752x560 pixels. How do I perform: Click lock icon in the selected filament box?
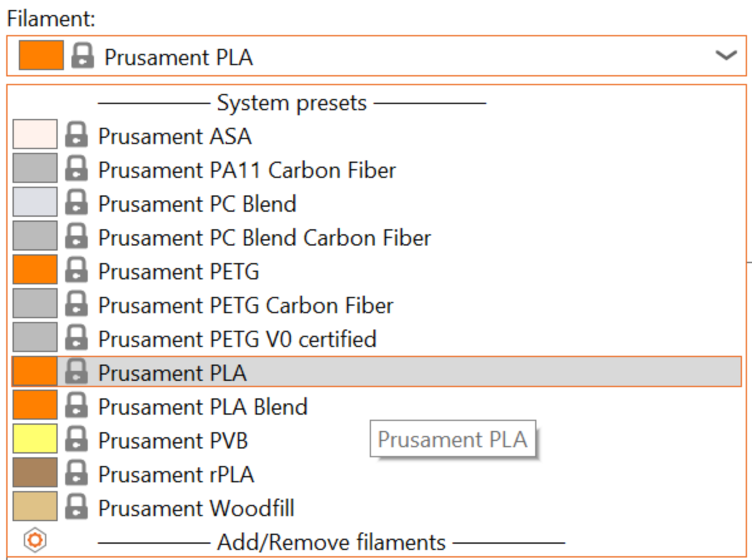coord(82,56)
